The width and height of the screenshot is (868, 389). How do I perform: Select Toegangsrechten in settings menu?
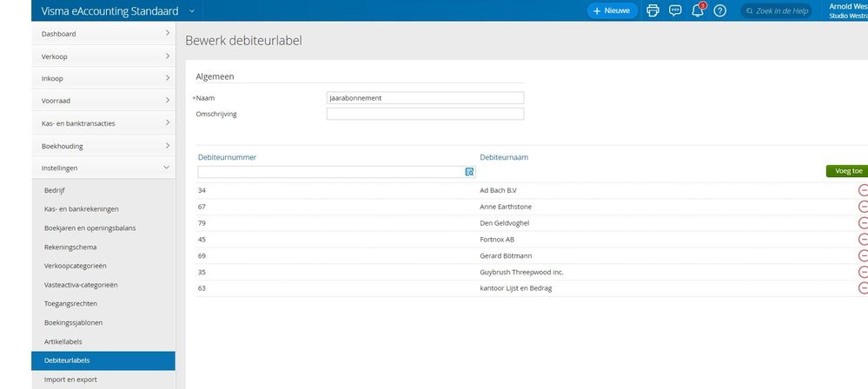point(70,304)
